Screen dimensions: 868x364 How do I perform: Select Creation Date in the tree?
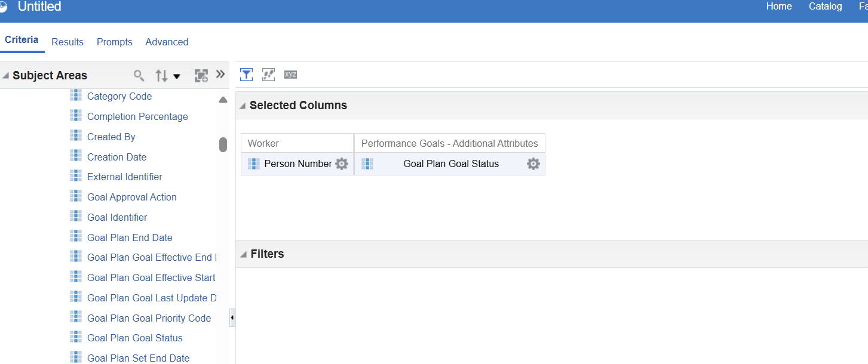coord(116,157)
